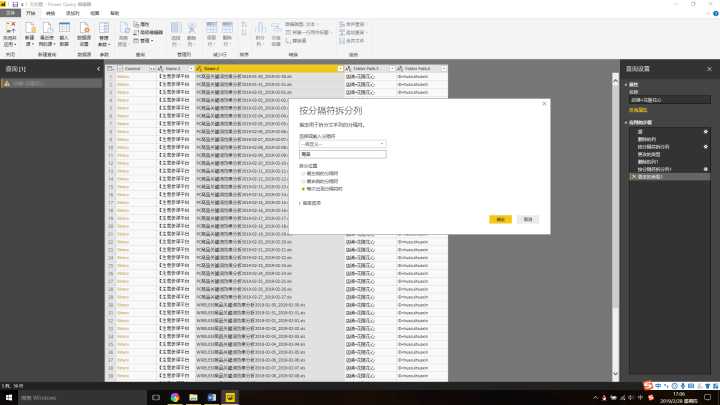Click the save icon in title bar

coord(15,4)
